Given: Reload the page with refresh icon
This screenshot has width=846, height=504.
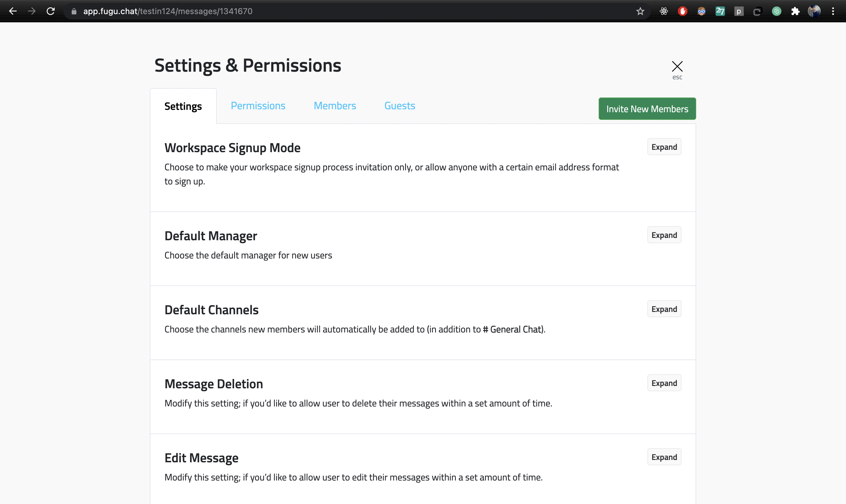Looking at the screenshot, I should click(x=51, y=11).
